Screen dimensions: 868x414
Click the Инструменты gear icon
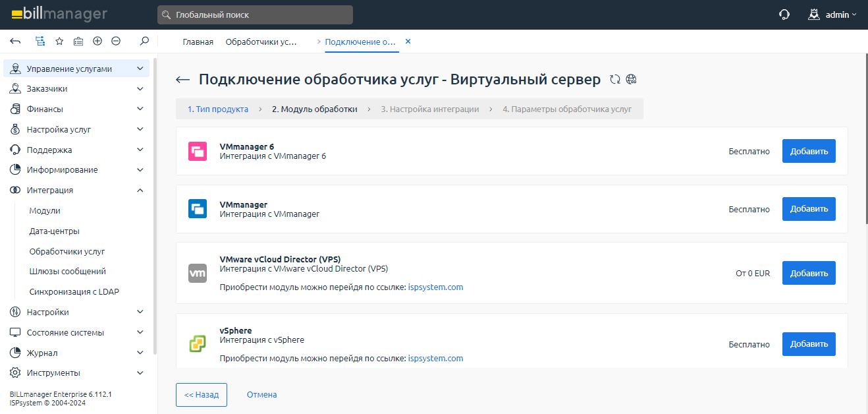pyautogui.click(x=15, y=372)
